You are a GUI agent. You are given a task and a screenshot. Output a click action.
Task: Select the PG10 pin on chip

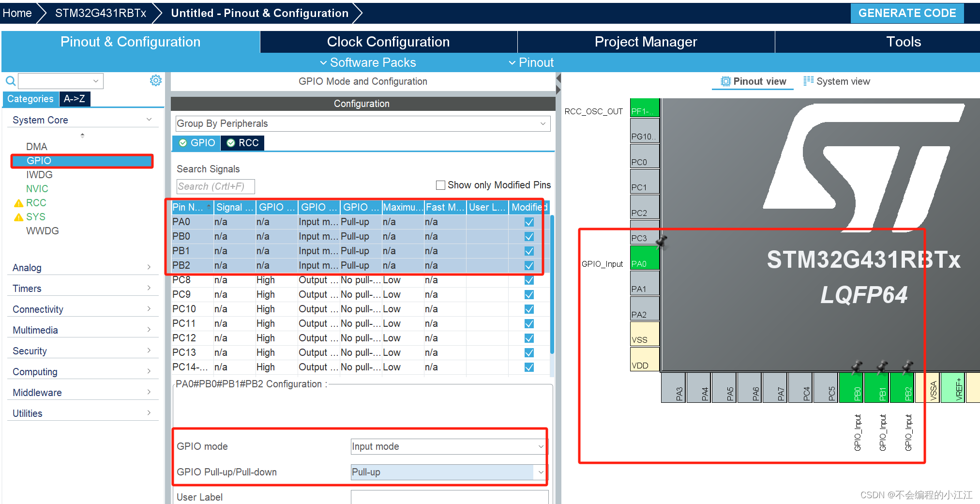pyautogui.click(x=645, y=131)
